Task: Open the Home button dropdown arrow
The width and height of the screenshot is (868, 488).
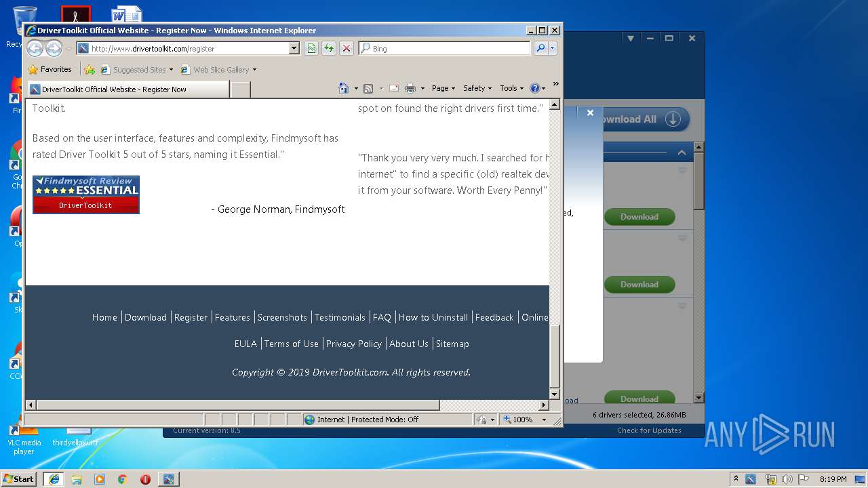Action: 355,88
